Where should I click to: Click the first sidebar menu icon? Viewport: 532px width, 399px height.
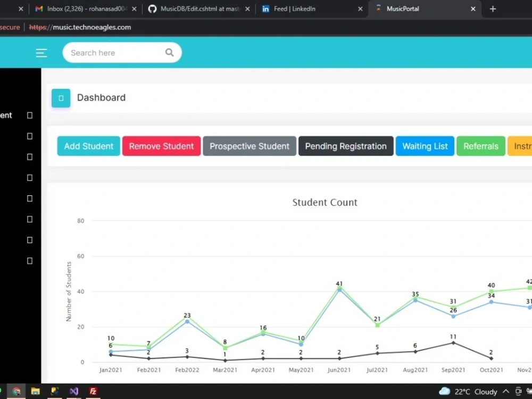pyautogui.click(x=30, y=115)
